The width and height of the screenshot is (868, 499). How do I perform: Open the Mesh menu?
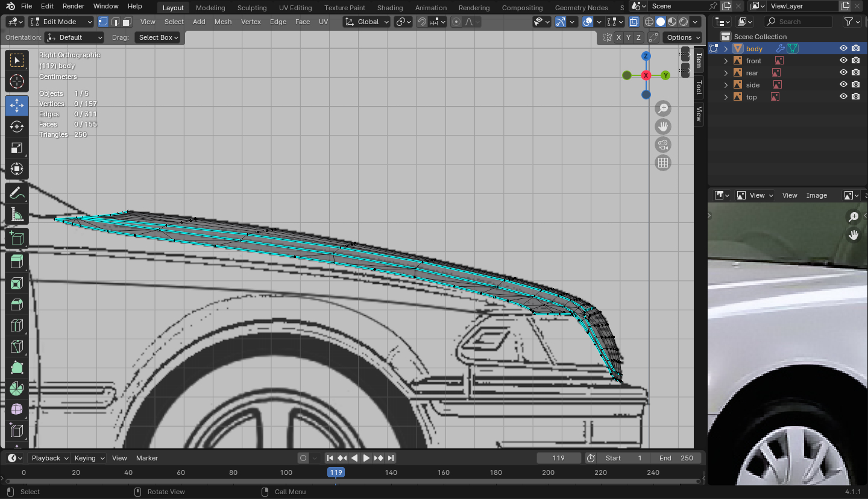click(x=222, y=22)
